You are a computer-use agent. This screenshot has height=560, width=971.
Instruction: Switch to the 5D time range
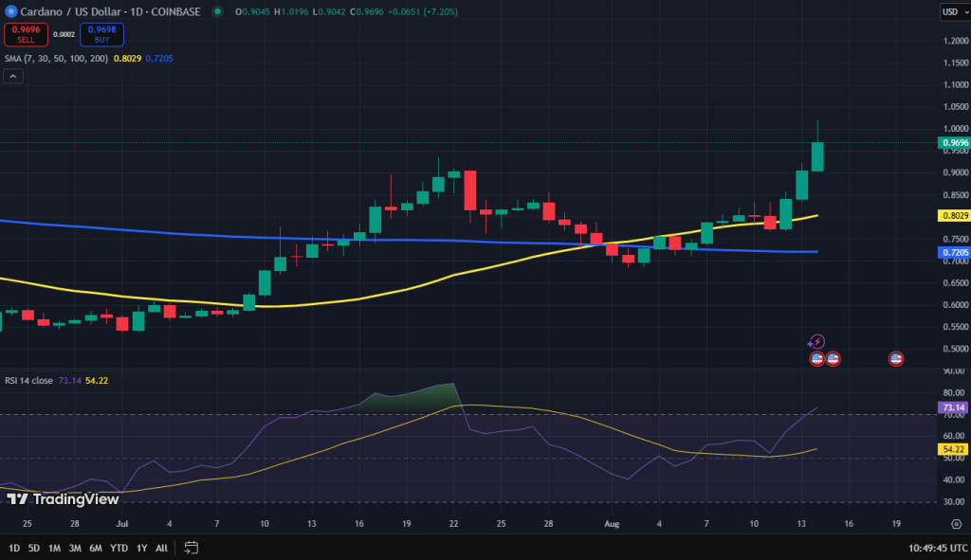[34, 548]
